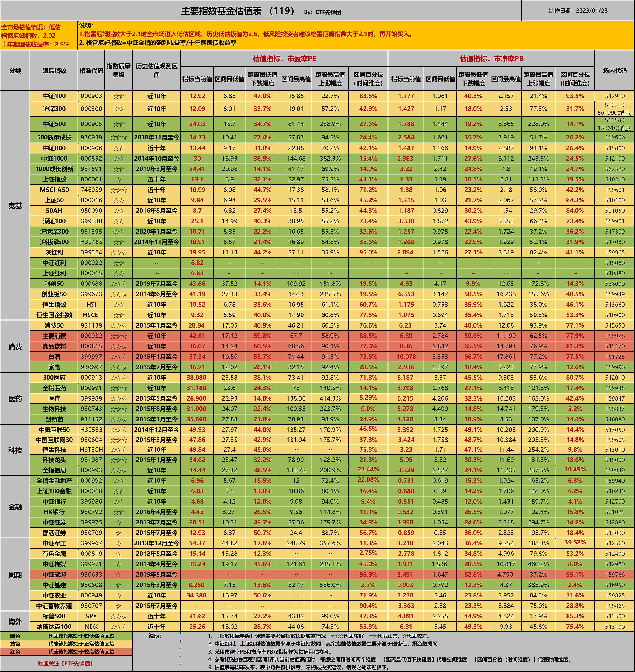The height and width of the screenshot is (672, 635).
Task: Click the single-star rating for 上证指数
Action: (x=119, y=179)
